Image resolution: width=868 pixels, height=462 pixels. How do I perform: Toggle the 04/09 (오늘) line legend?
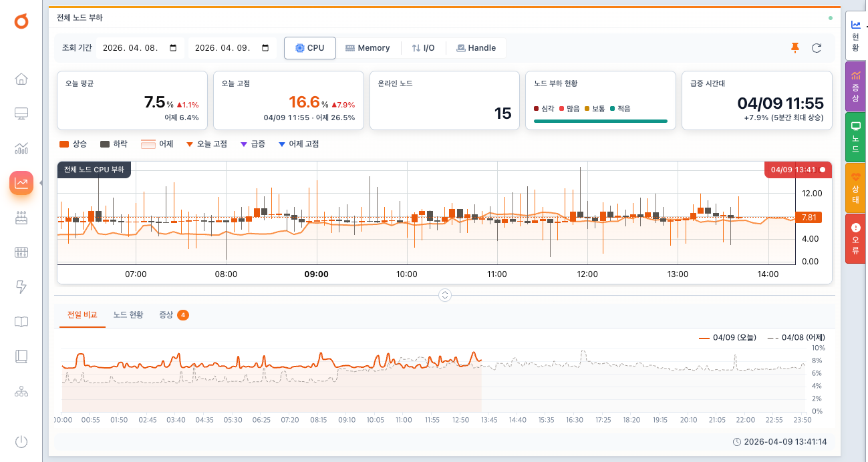[727, 338]
